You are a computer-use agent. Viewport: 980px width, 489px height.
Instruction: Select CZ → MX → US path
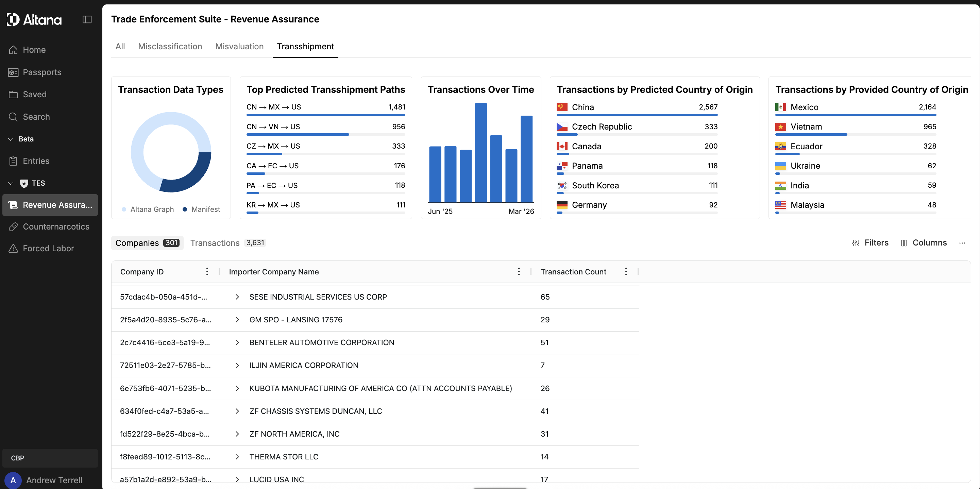(x=326, y=148)
